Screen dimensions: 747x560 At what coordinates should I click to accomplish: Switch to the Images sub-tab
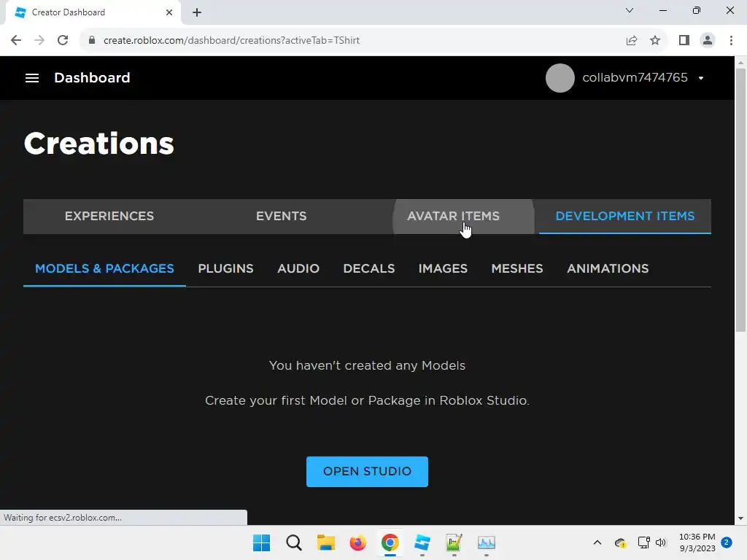[x=443, y=268]
